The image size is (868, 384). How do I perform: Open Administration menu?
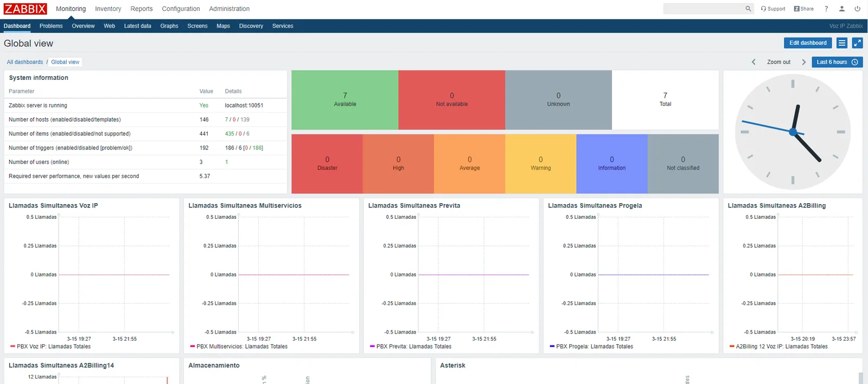coord(229,9)
